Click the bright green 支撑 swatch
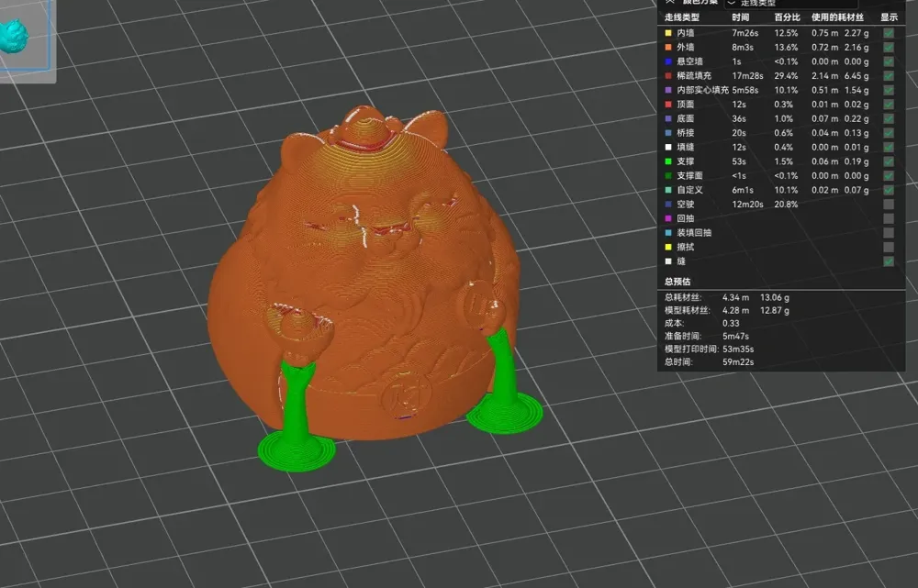918x588 pixels. [668, 161]
